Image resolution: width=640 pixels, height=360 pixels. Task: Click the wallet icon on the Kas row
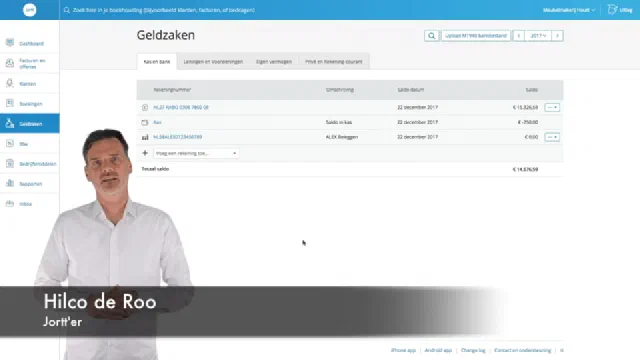[145, 122]
